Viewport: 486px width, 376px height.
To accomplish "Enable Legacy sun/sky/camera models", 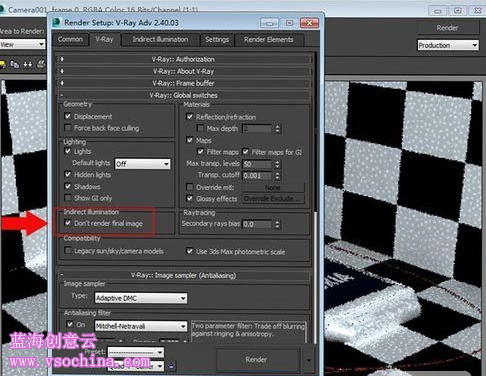I will (x=68, y=250).
